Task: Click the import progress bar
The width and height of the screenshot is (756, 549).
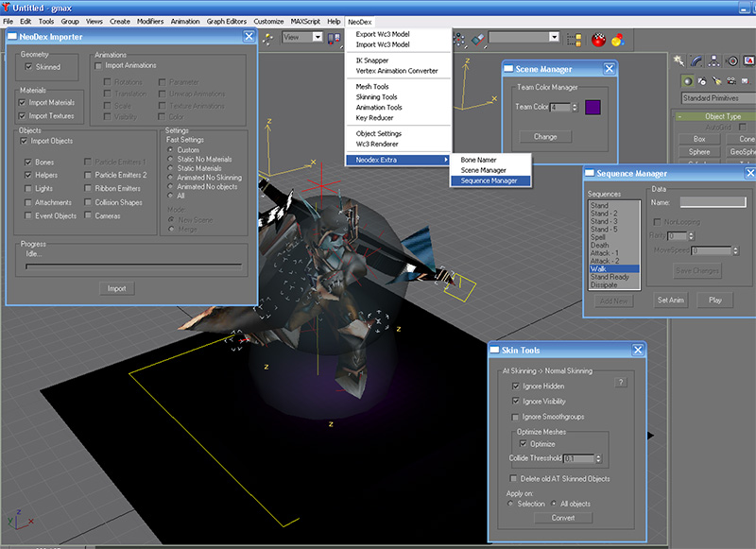Action: click(x=133, y=266)
